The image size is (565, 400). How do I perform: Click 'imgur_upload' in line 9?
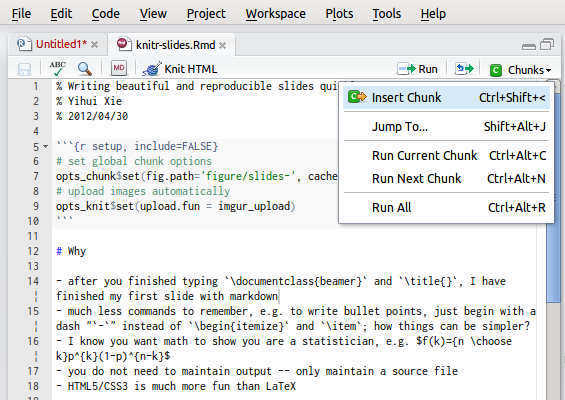coord(254,206)
